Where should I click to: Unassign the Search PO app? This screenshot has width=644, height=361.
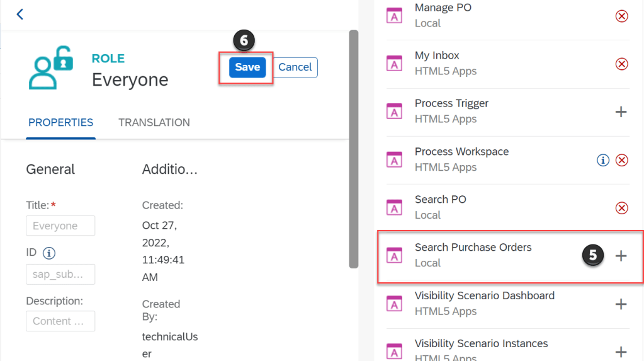(621, 208)
